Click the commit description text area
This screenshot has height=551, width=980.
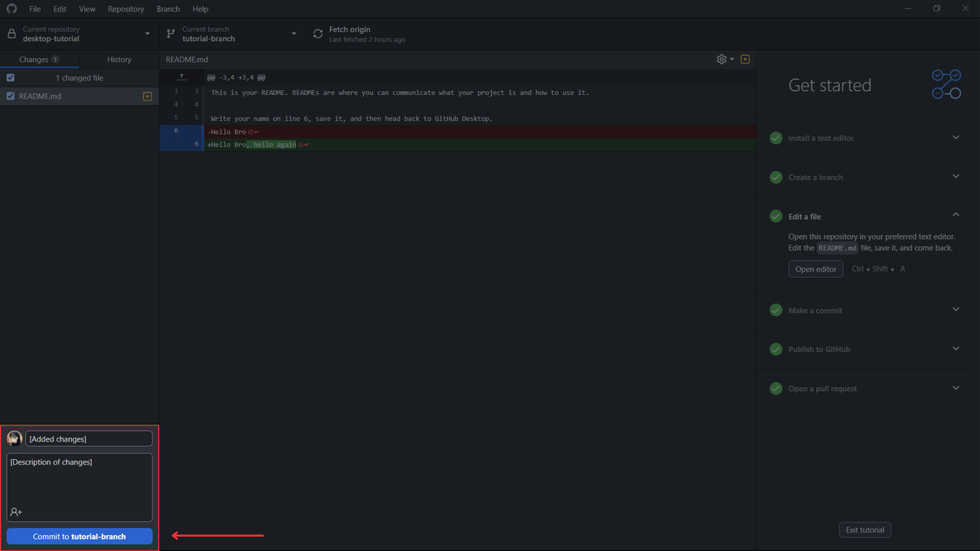coord(80,487)
